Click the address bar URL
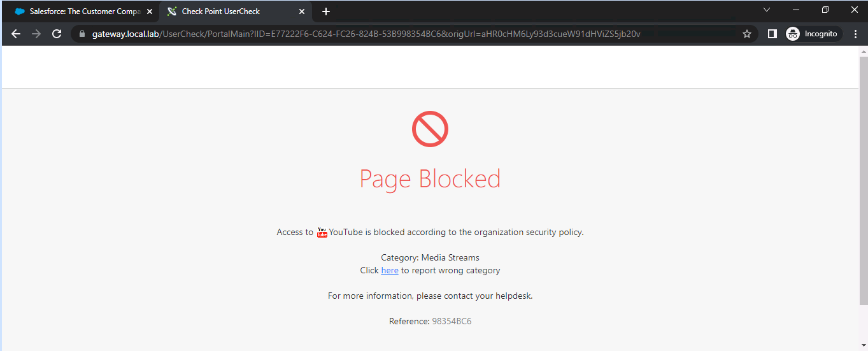The image size is (868, 351). 366,34
